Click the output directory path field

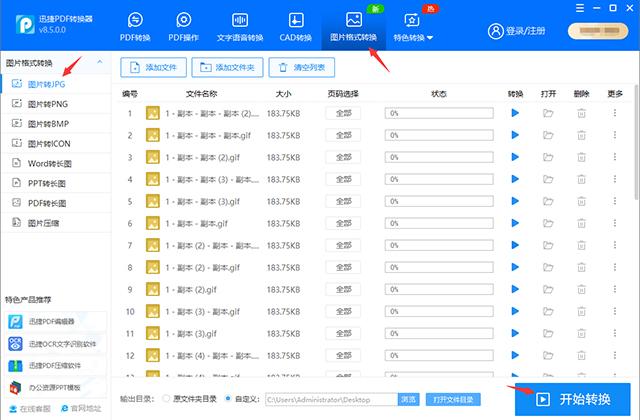331,400
